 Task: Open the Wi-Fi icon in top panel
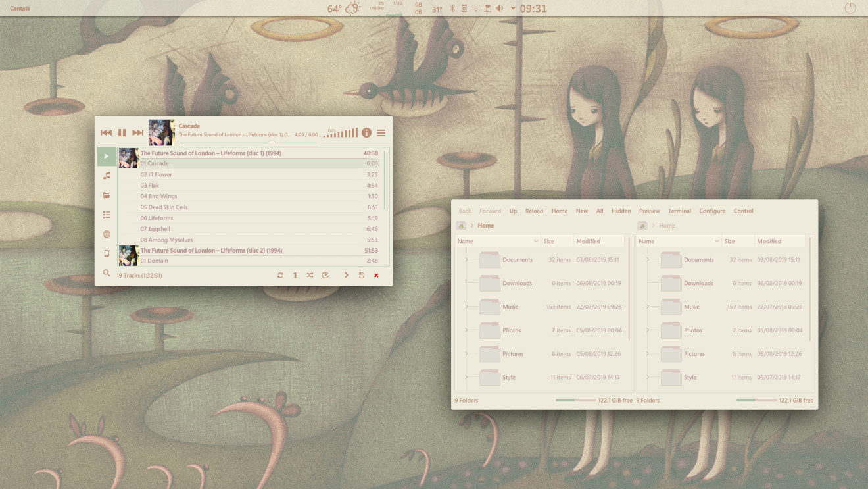tap(475, 9)
